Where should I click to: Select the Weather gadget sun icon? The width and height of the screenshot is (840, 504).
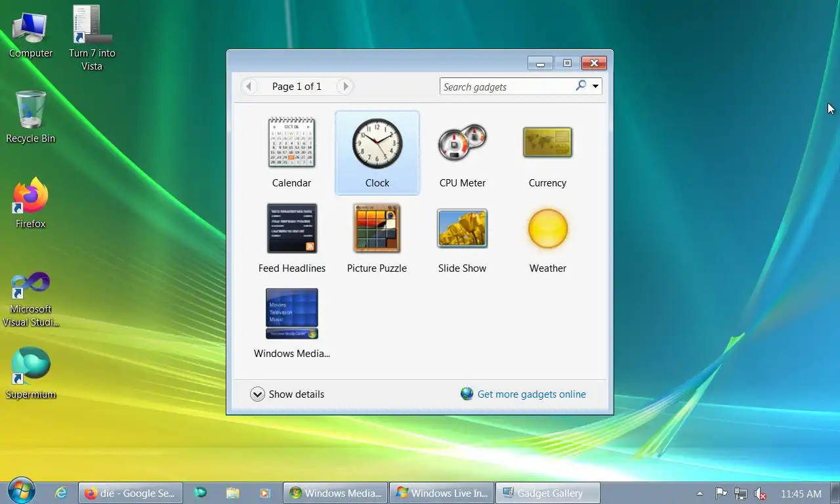tap(548, 228)
